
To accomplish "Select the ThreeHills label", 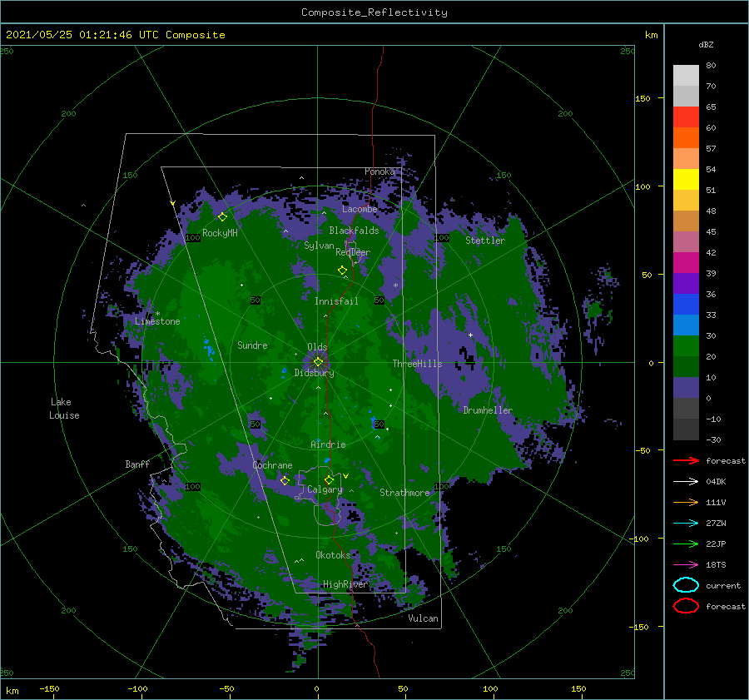I will pyautogui.click(x=417, y=364).
